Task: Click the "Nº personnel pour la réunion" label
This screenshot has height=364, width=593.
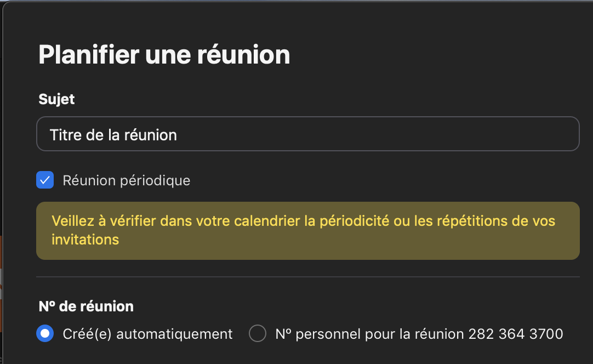Action: coord(369,334)
